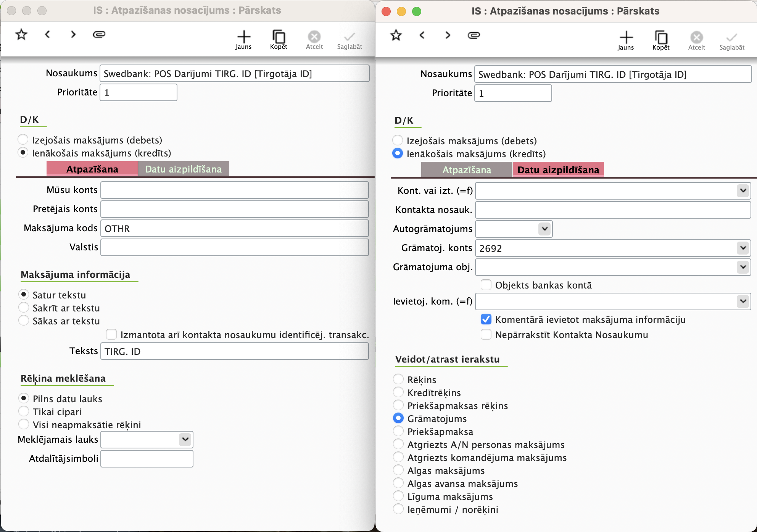
Task: Select Kredītrēķins record type
Action: pyautogui.click(x=398, y=392)
